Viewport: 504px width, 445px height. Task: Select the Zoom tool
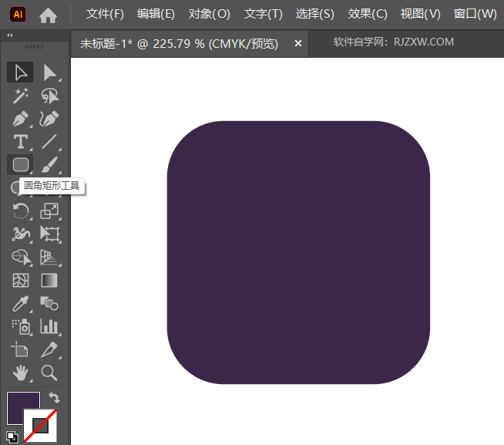tap(49, 373)
